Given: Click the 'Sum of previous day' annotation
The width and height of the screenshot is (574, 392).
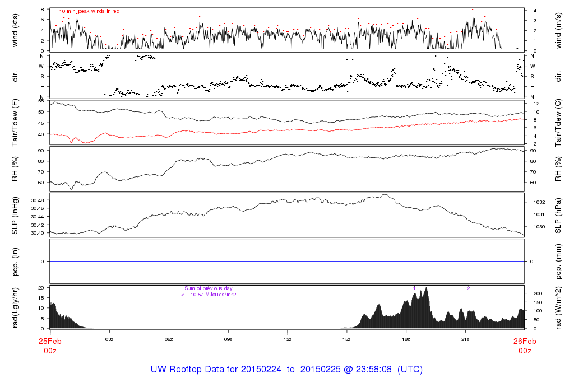Looking at the screenshot, I should coord(208,288).
